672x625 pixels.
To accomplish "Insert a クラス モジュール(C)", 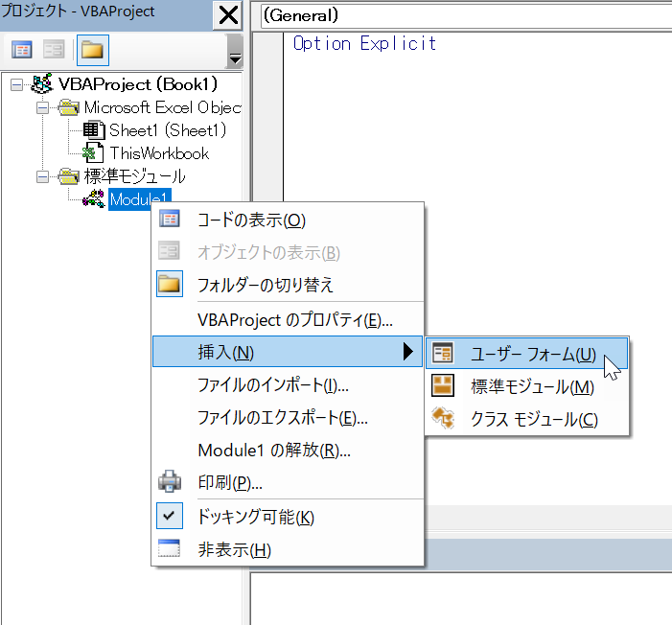I will 526,419.
